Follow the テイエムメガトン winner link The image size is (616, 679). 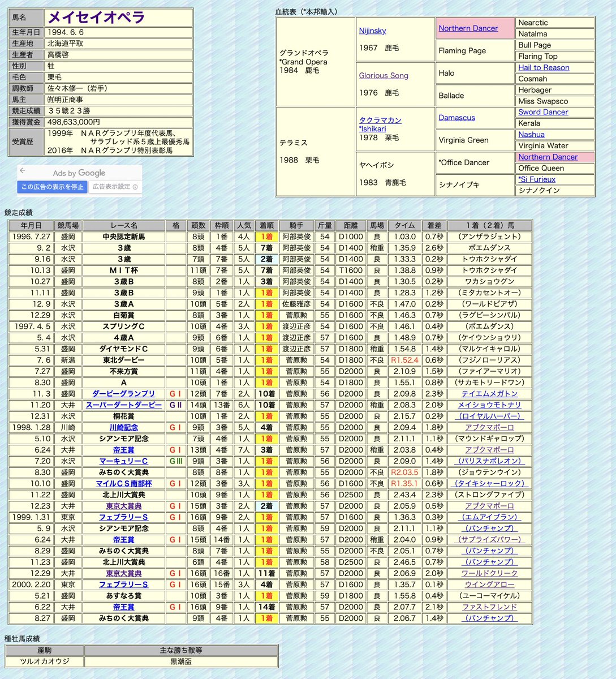tap(489, 394)
